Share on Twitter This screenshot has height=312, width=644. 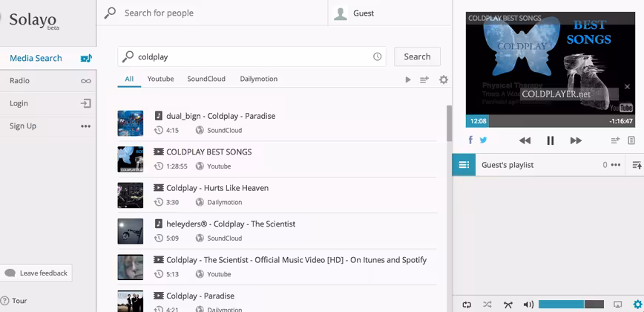484,140
